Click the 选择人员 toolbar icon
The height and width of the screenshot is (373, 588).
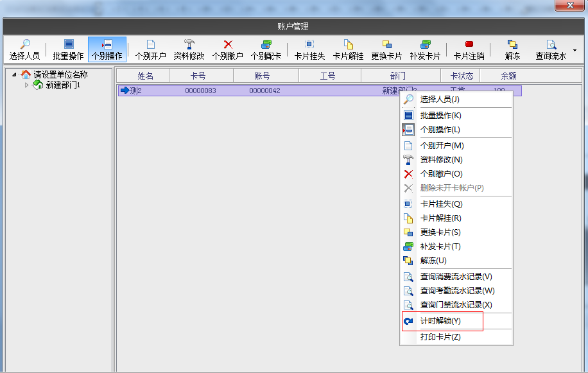pyautogui.click(x=24, y=49)
